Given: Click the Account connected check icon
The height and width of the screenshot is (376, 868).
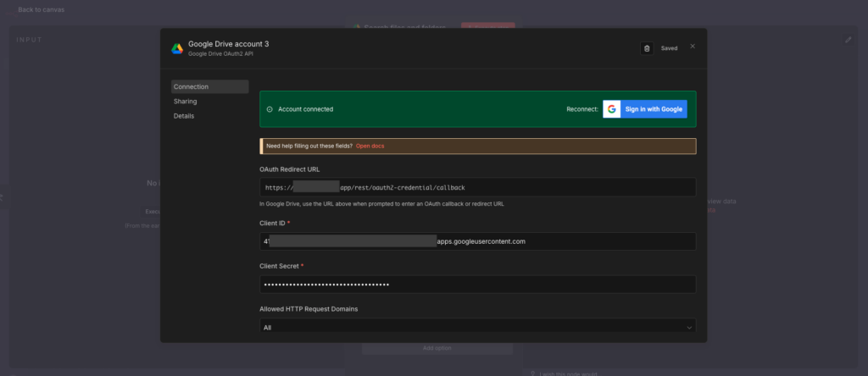Looking at the screenshot, I should tap(270, 109).
